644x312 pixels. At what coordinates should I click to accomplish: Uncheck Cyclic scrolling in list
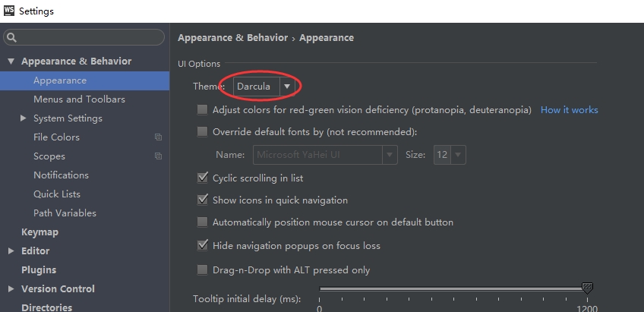[202, 178]
